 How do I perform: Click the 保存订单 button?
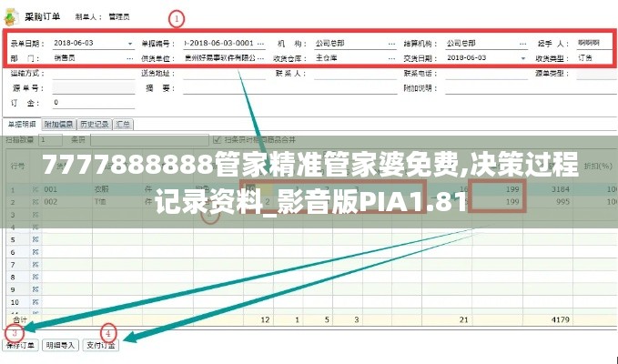(21, 346)
